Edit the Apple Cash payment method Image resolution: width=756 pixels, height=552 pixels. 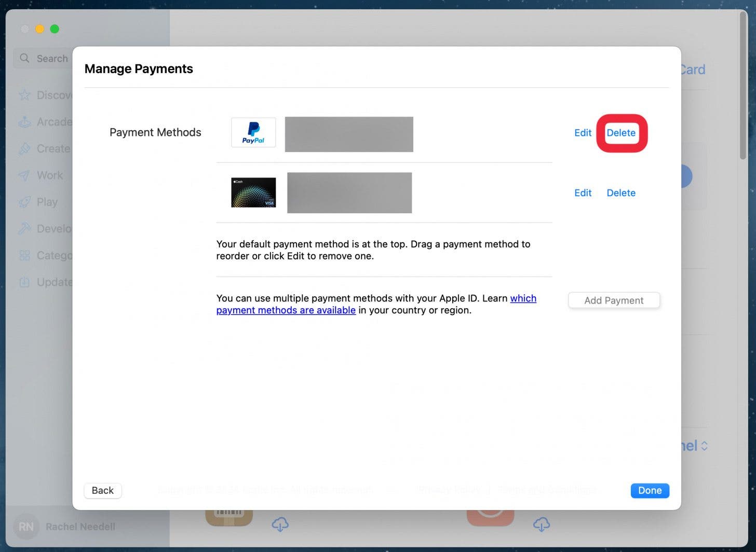pos(583,192)
